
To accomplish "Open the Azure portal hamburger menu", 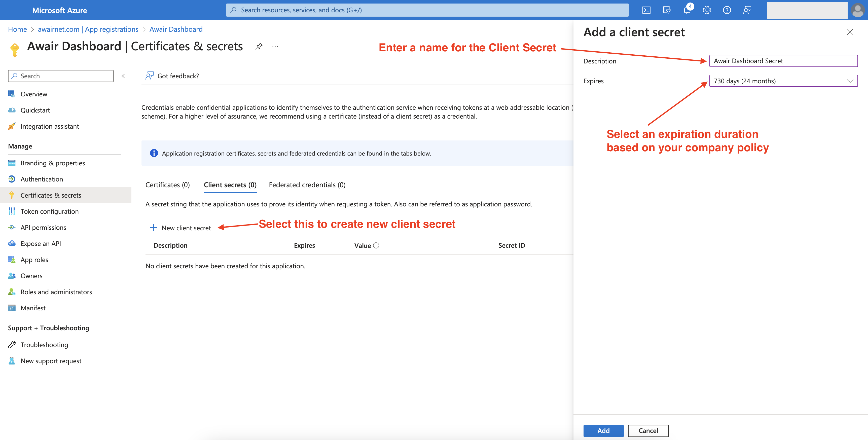I will (10, 10).
